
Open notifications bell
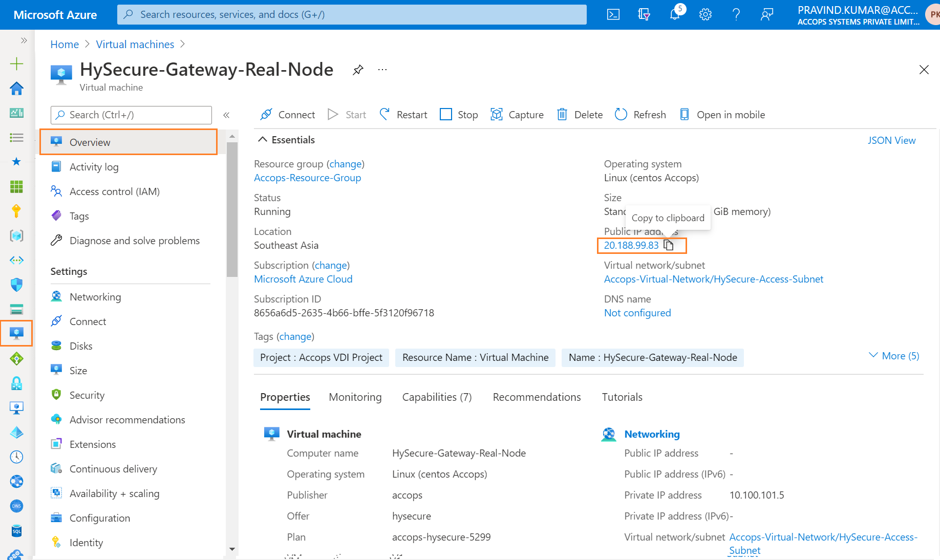click(675, 14)
